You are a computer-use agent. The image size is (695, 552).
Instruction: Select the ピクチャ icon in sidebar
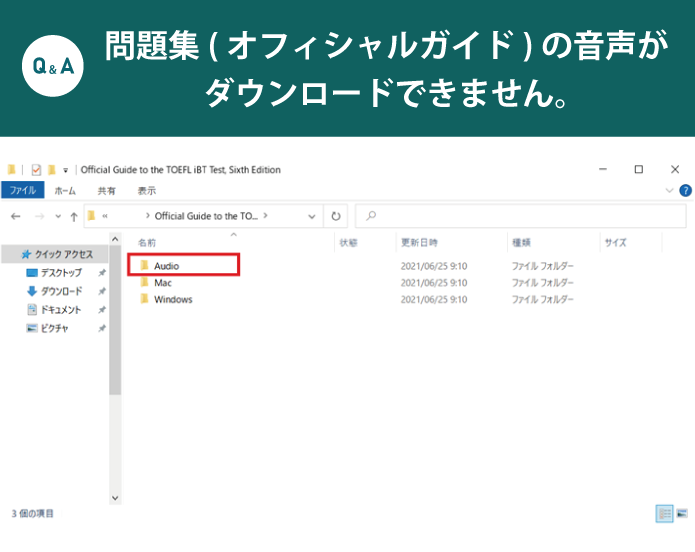[32, 328]
